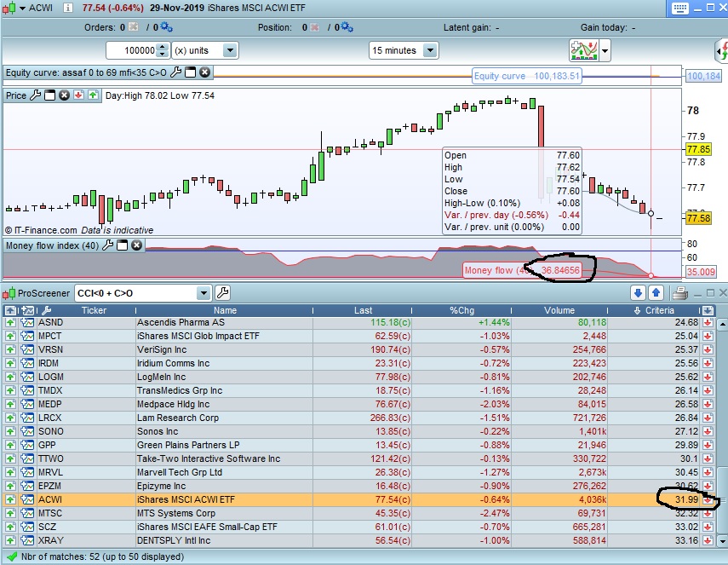Click the add indicator chart icon
The height and width of the screenshot is (565, 728).
tap(583, 50)
